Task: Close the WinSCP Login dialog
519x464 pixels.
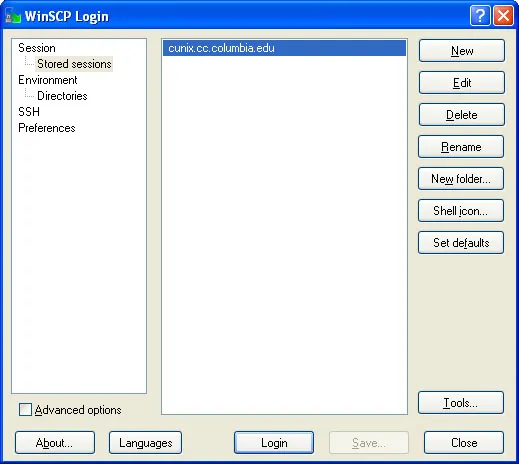Action: [503, 15]
